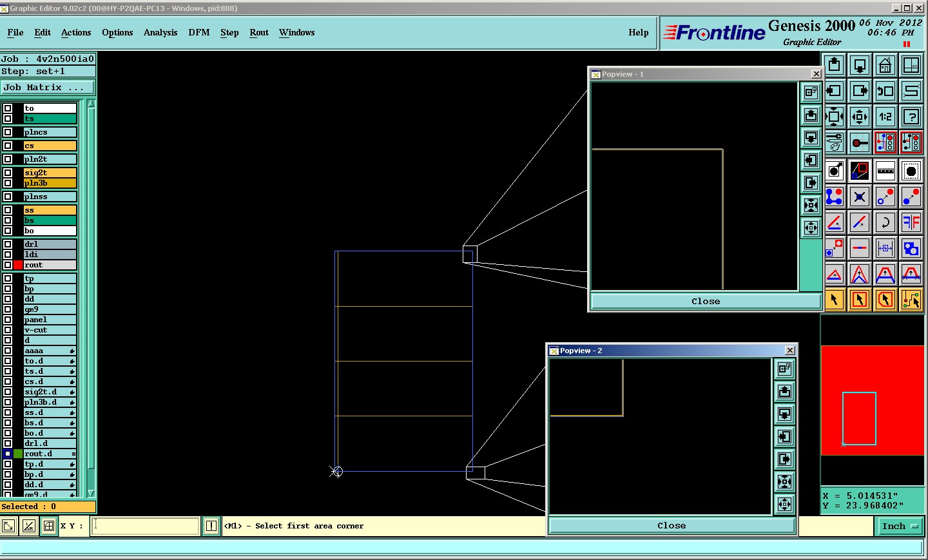The height and width of the screenshot is (560, 928).
Task: Click the pan up arrow icon
Action: click(x=835, y=65)
